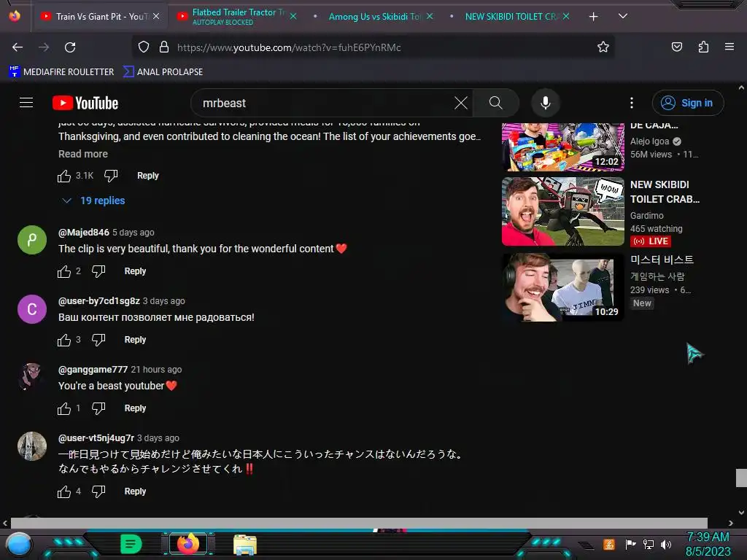Switch to Train Vs Giant Pit tab
The width and height of the screenshot is (747, 560).
pos(101,17)
